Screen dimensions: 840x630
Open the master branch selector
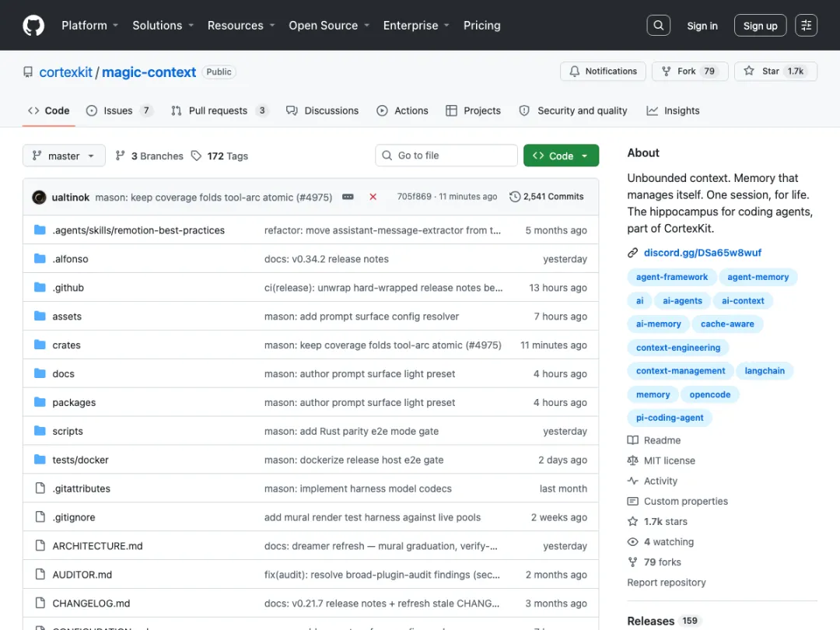click(64, 156)
